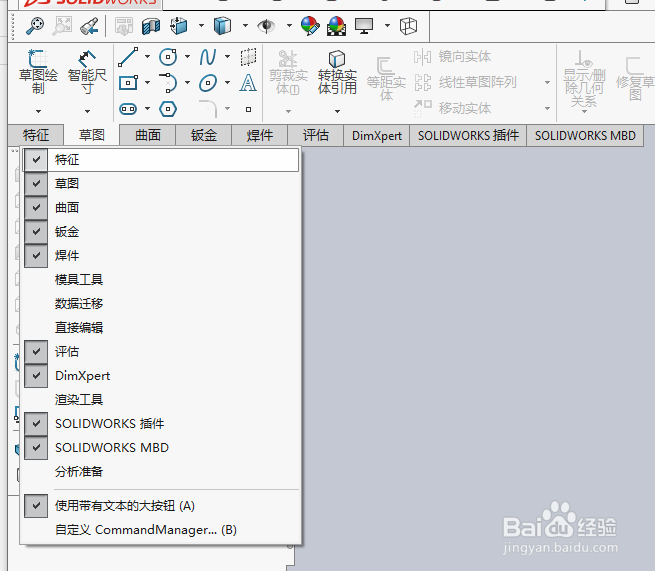The height and width of the screenshot is (571, 655).
Task: Click the wireframe cube icon in view toolbar
Action: pos(408,26)
